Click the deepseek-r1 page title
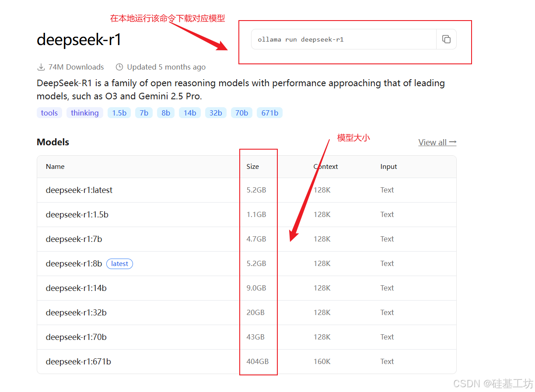 tap(79, 40)
